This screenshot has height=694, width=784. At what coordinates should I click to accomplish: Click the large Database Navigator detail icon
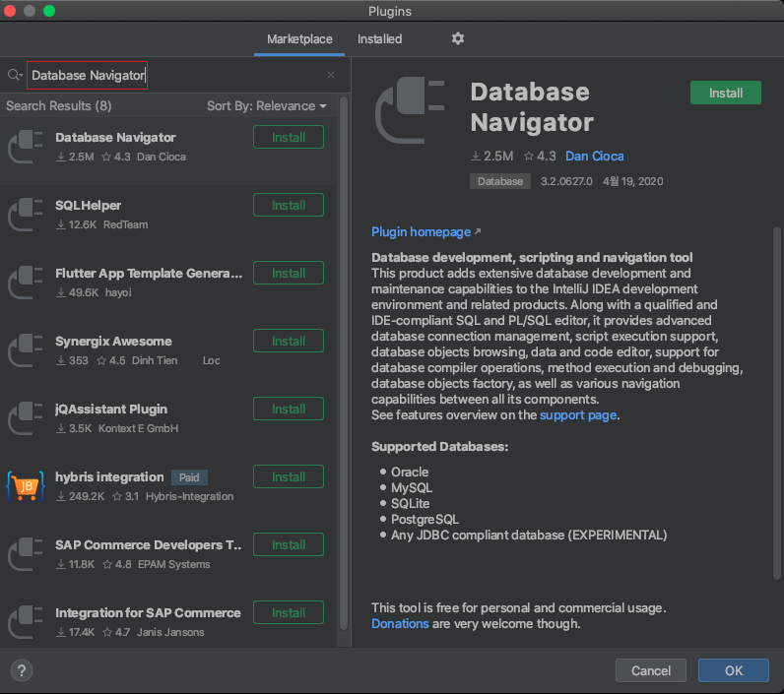click(x=410, y=110)
